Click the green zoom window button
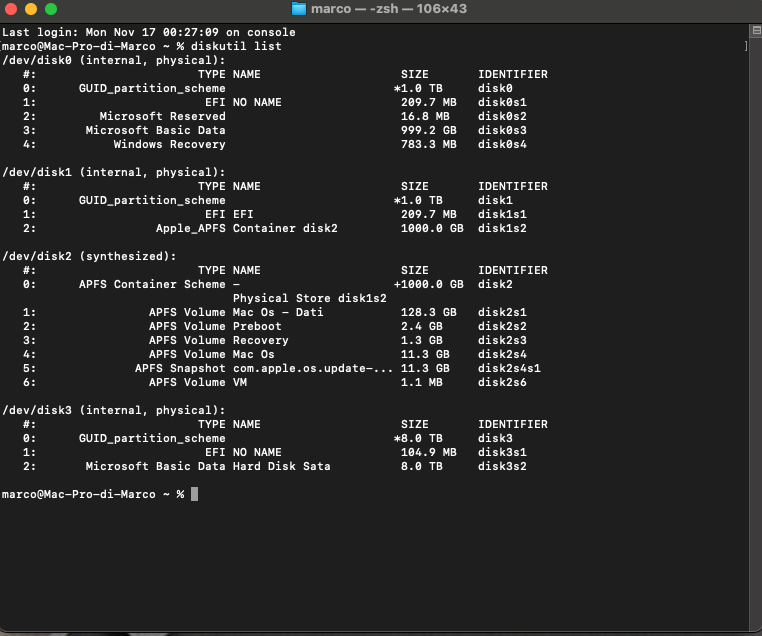This screenshot has width=762, height=636. [x=51, y=9]
